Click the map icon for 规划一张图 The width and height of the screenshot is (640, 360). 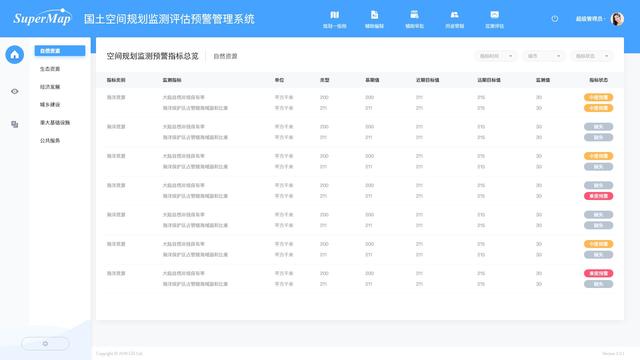pyautogui.click(x=334, y=15)
